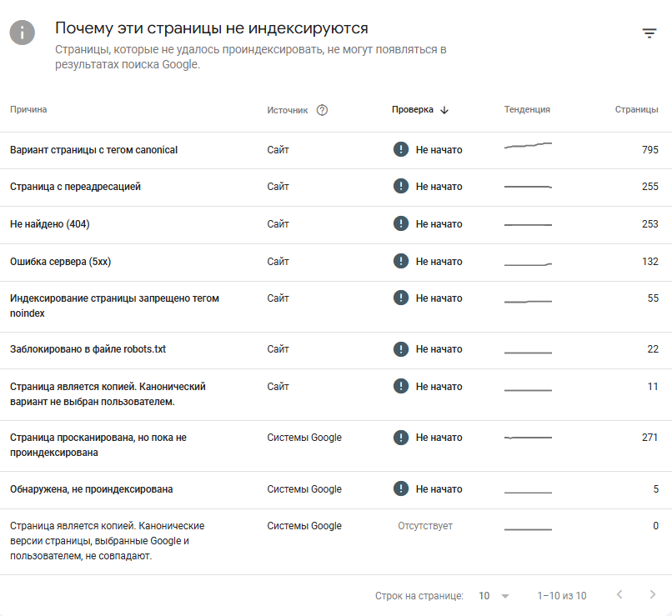The height and width of the screenshot is (616, 672).
Task: Click the previous page arrow
Action: pos(619,596)
